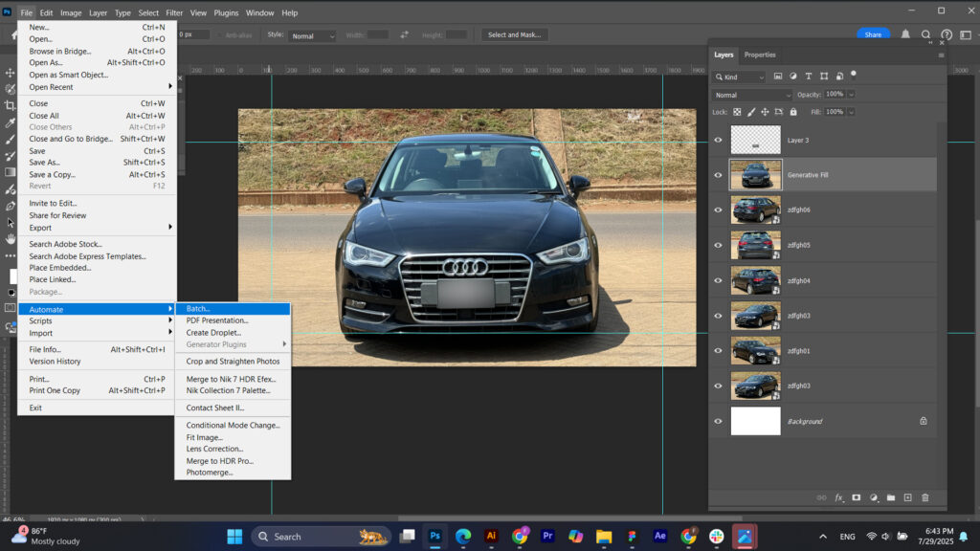
Task: Hide the zdfgh01 layer
Action: click(x=718, y=350)
